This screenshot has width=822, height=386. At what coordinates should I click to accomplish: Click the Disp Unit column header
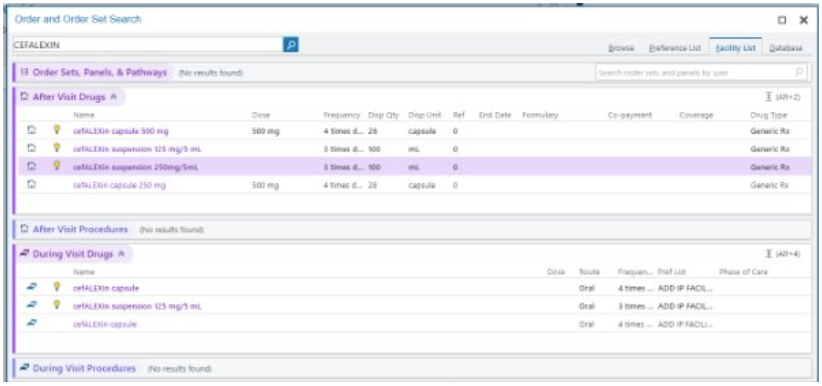pyautogui.click(x=425, y=115)
